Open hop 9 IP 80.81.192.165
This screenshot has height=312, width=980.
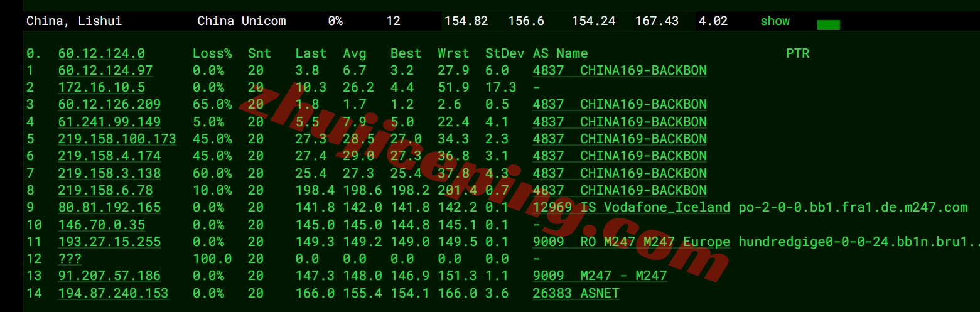pos(109,207)
